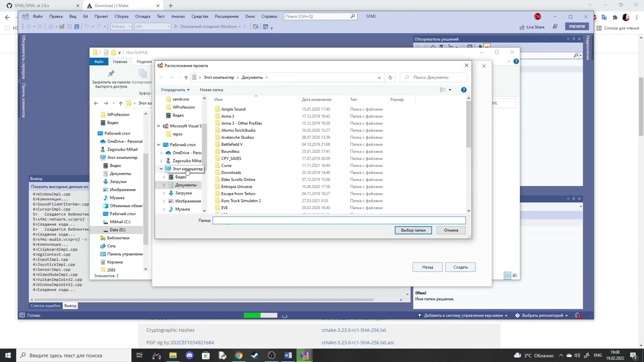Select the Battlefield V folder
Image resolution: width=644 pixels, height=362 pixels.
point(231,144)
